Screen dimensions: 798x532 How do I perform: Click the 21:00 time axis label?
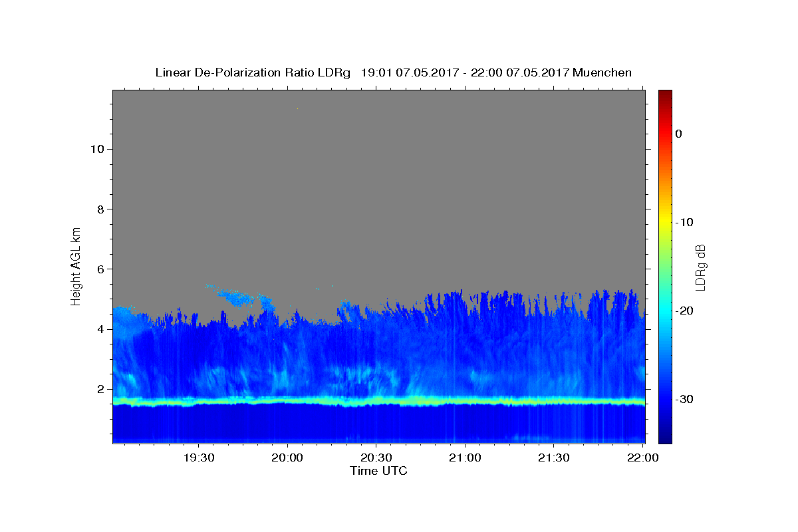click(x=465, y=458)
